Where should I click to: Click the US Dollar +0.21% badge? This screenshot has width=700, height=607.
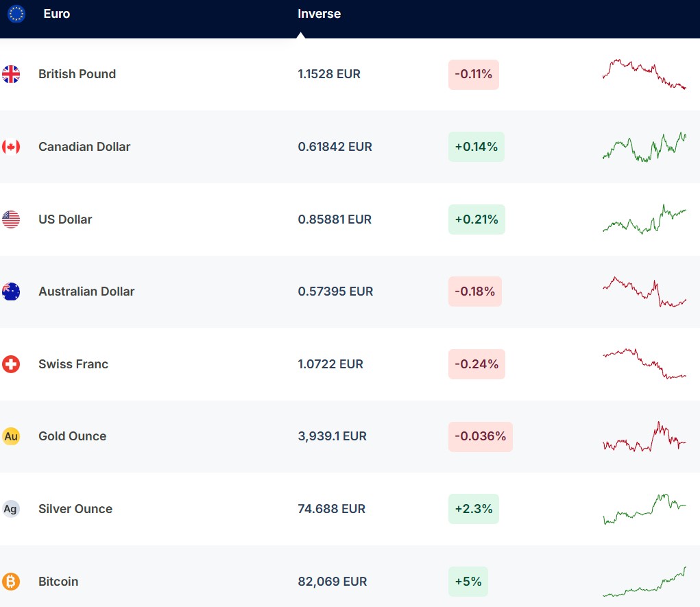click(x=476, y=219)
